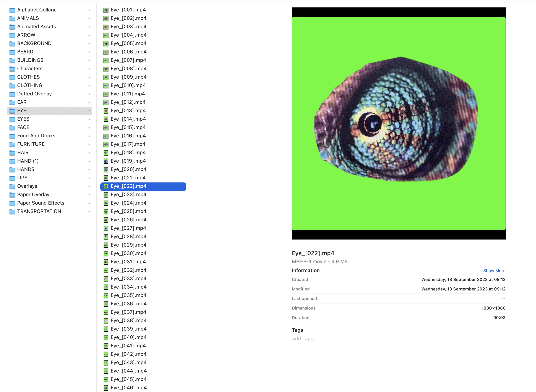Click the Eye_[019].mp4 video file icon
Image resolution: width=536 pixels, height=392 pixels.
click(106, 161)
